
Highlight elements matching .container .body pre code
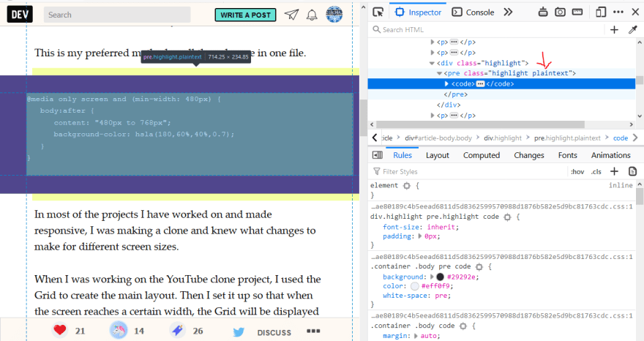point(479,267)
